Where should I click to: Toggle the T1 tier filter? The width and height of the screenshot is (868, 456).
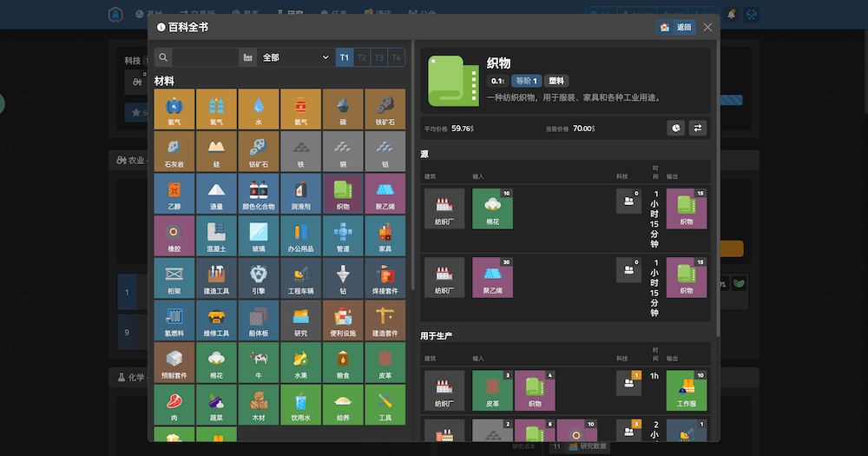(345, 57)
